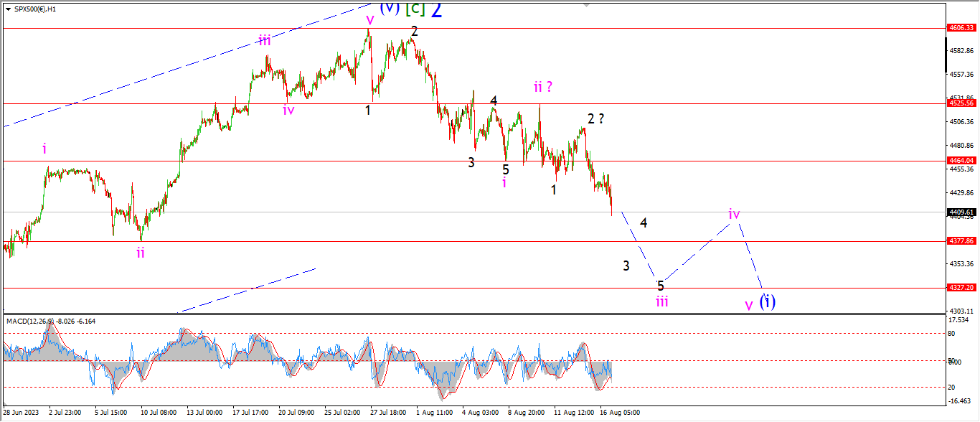Click the -16.463 MACD scale value
The height and width of the screenshot is (422, 980).
point(961,401)
